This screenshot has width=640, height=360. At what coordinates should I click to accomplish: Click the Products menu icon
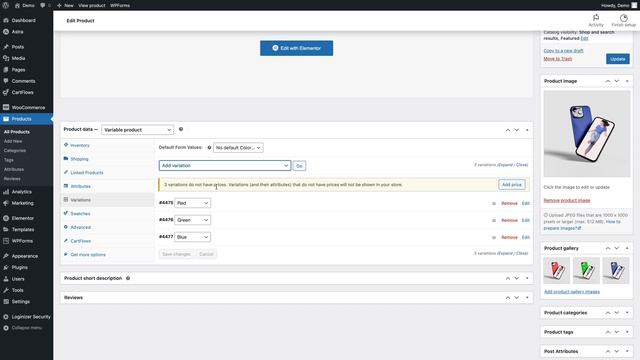click(x=6, y=119)
